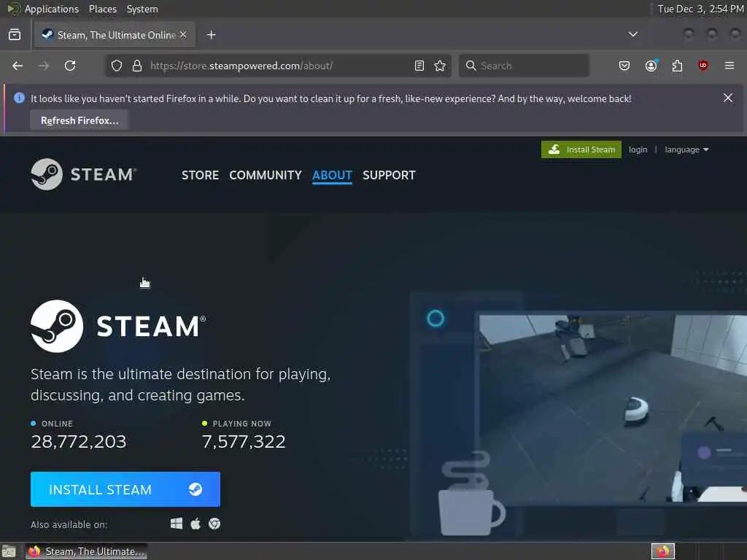Expand the list all tabs chevron

633,34
